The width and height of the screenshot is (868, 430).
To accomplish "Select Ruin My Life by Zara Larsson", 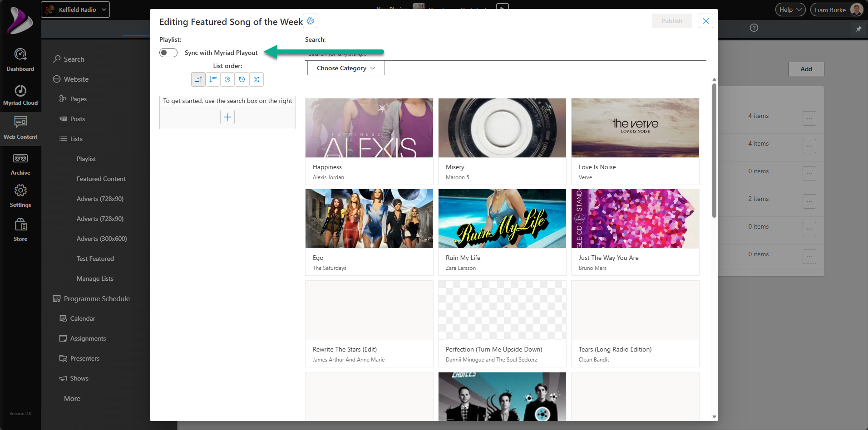I will tap(502, 232).
